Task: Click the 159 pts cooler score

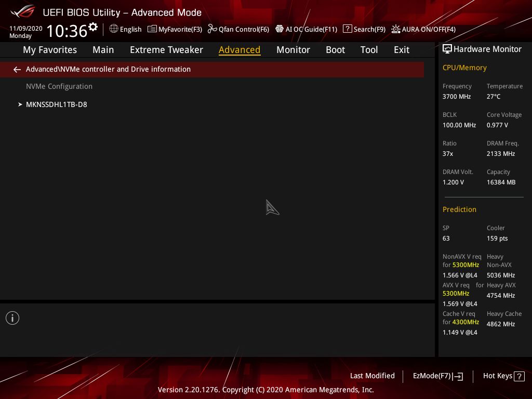Action: click(x=497, y=238)
